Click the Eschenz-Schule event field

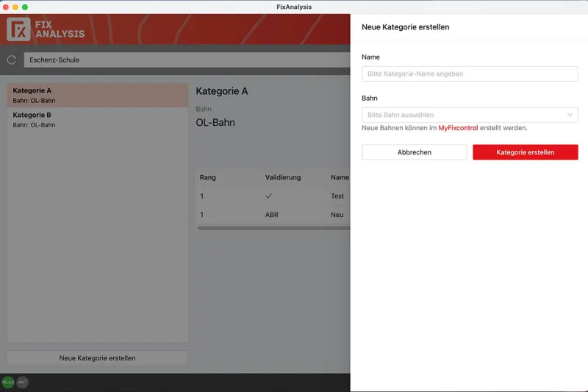tap(187, 60)
